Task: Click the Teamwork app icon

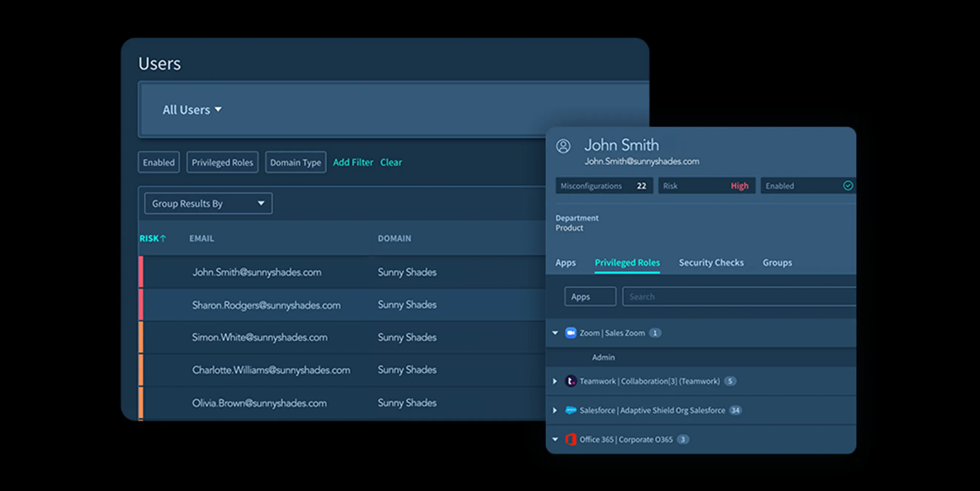Action: (570, 381)
